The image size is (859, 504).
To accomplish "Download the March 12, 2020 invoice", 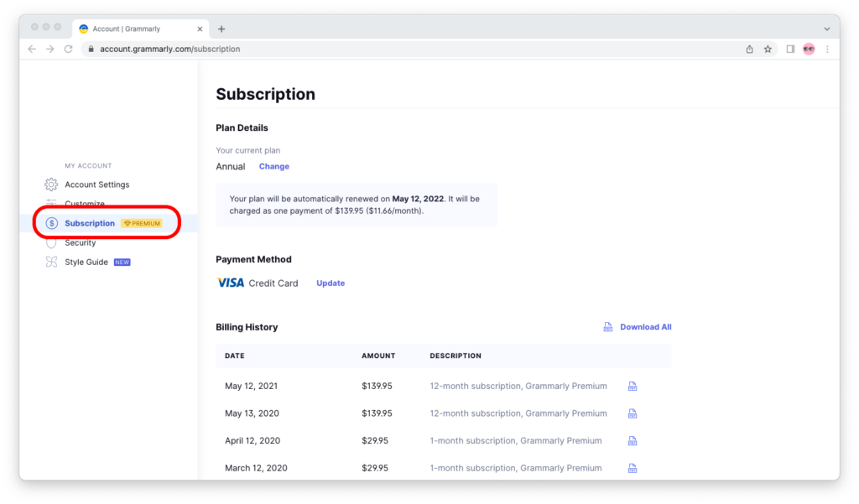I will [x=633, y=469].
